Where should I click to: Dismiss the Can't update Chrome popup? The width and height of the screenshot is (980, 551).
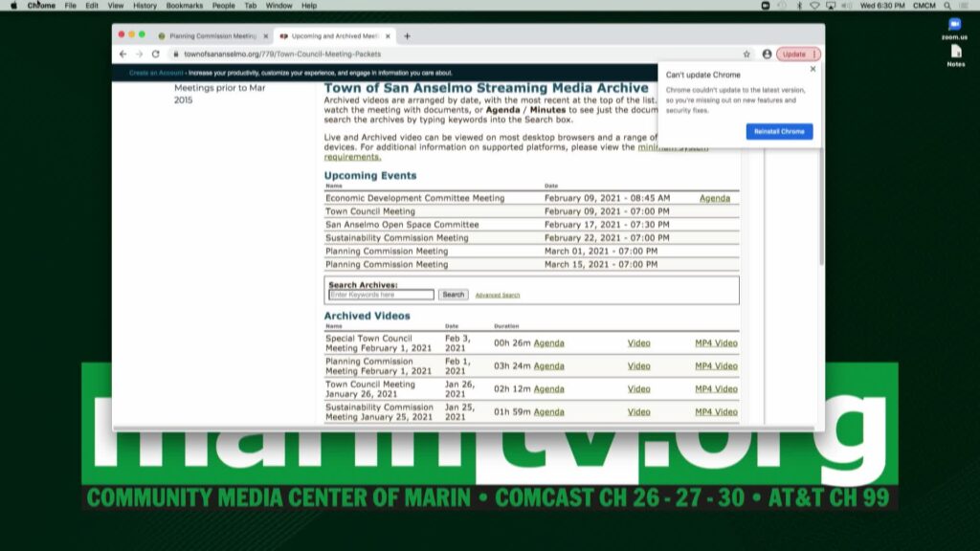coord(813,69)
